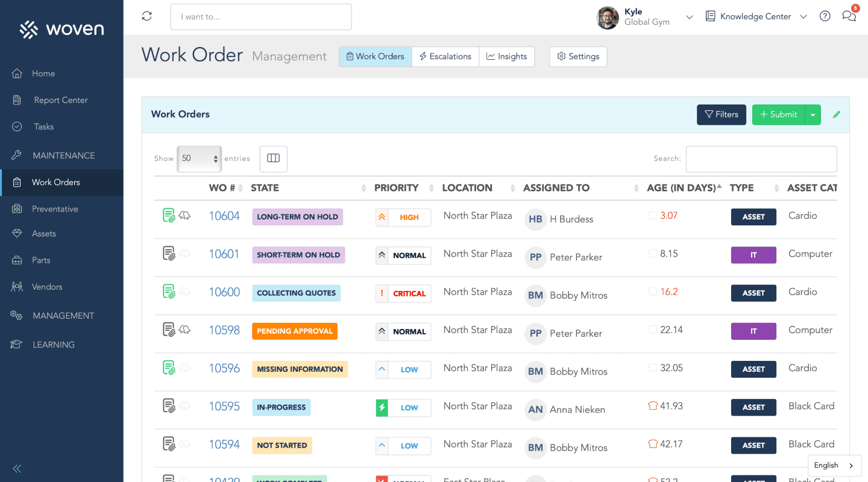This screenshot has height=482, width=868.
Task: Click the LONG-TERM ON HOLD state badge
Action: click(298, 217)
